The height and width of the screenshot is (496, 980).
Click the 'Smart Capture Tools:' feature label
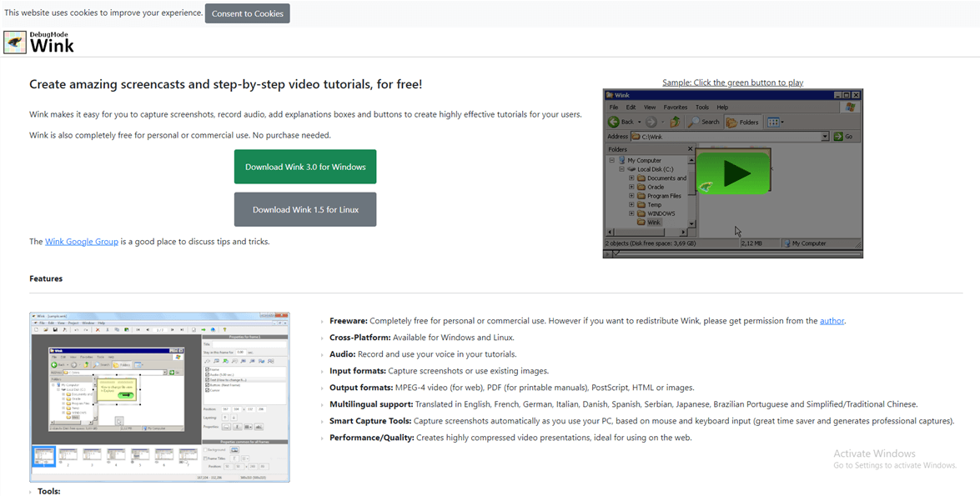pyautogui.click(x=370, y=421)
